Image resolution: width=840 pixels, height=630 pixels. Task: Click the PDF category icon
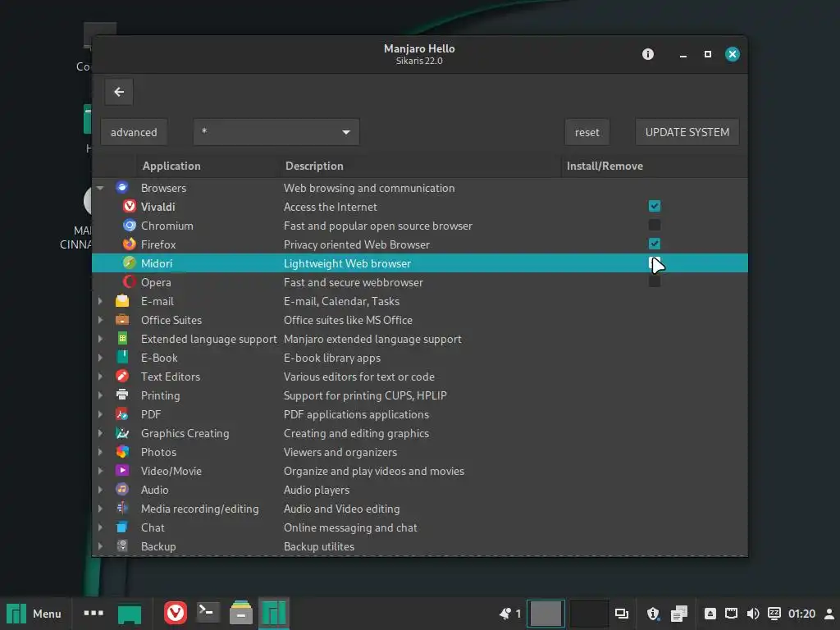pyautogui.click(x=122, y=414)
